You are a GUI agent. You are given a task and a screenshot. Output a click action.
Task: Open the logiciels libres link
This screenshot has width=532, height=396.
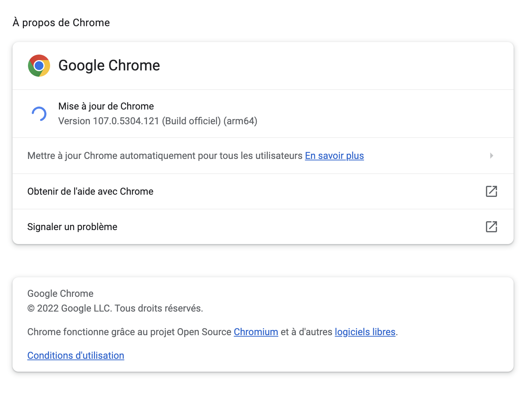pos(365,332)
